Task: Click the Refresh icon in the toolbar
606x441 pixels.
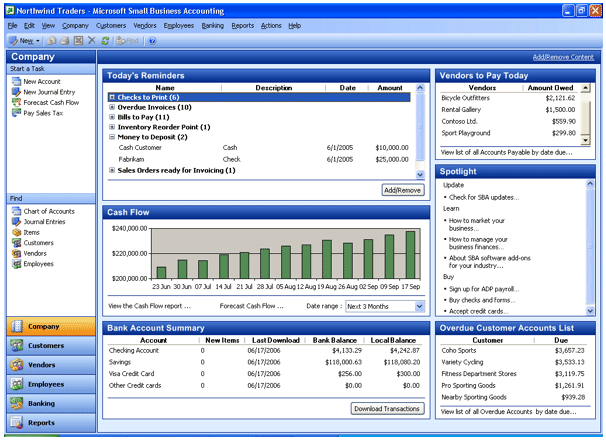Action: pos(105,40)
